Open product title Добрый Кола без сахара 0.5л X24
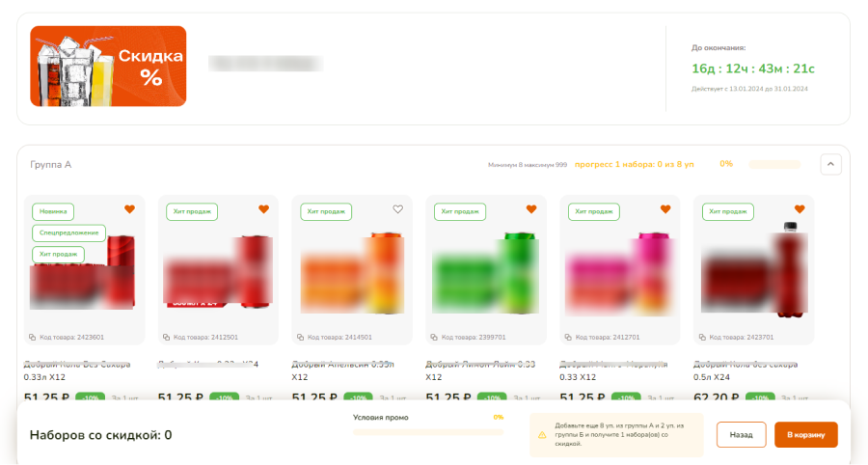This screenshot has width=868, height=465. pyautogui.click(x=746, y=370)
